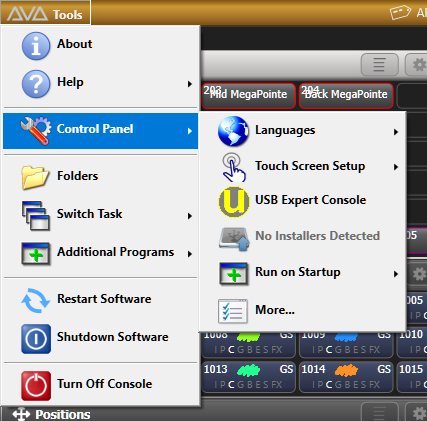This screenshot has width=427, height=421.
Task: Expand the Additional Programs submenu arrow
Action: [x=190, y=254]
